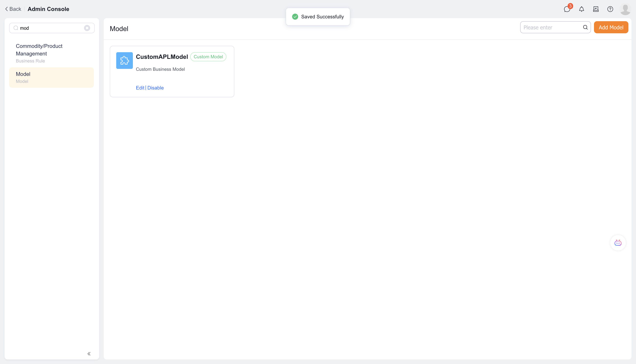The image size is (636, 364).
Task: Select the Model sidebar item
Action: tap(51, 77)
